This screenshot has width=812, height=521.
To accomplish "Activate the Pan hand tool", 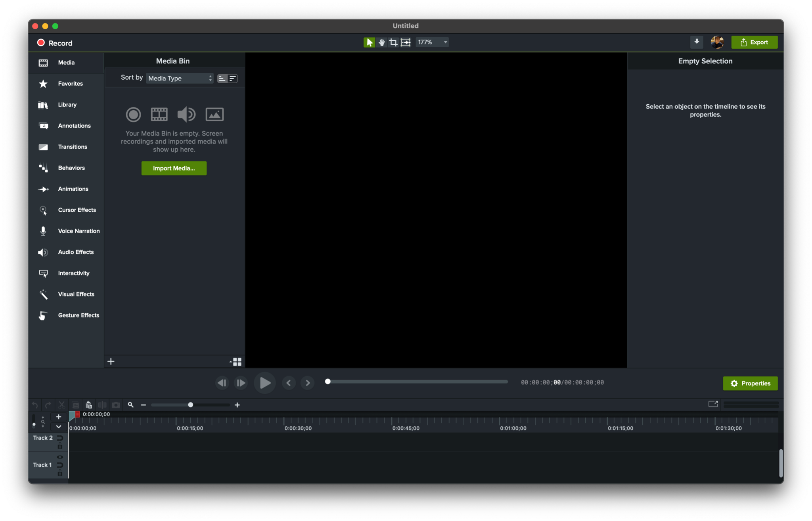I will 381,42.
